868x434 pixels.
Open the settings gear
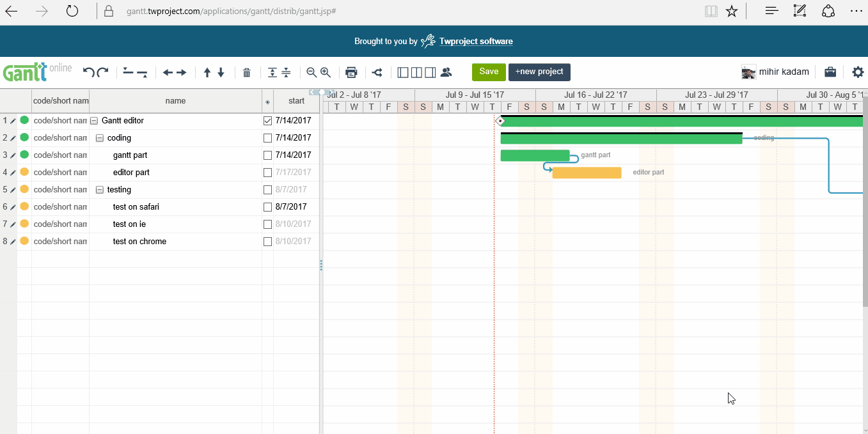[x=858, y=72]
